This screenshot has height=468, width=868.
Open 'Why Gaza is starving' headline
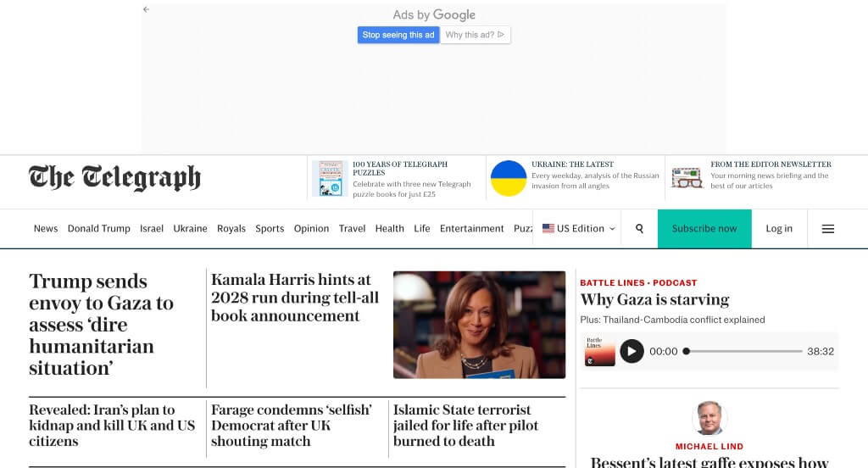[x=654, y=299]
